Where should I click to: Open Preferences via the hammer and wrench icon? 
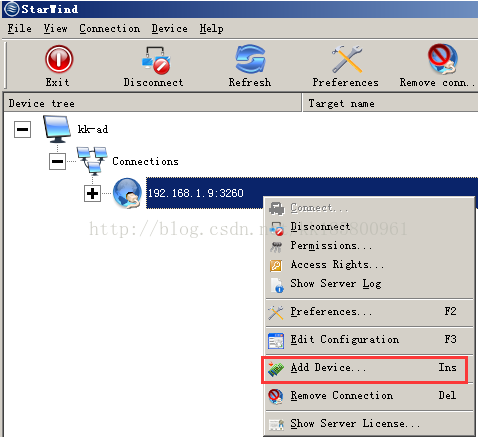[x=347, y=59]
